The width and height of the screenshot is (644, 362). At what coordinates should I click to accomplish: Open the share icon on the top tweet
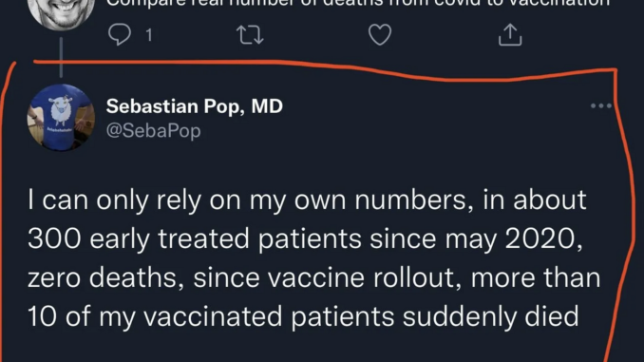510,34
